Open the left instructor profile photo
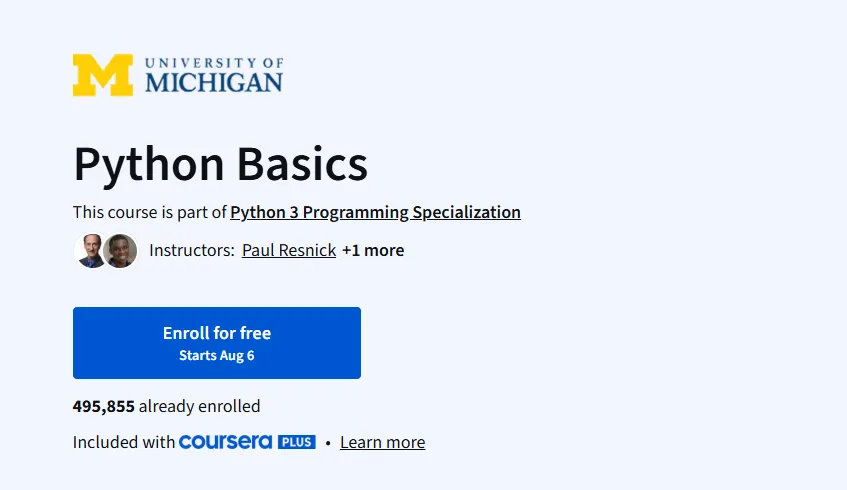Image resolution: width=847 pixels, height=490 pixels. (90, 251)
